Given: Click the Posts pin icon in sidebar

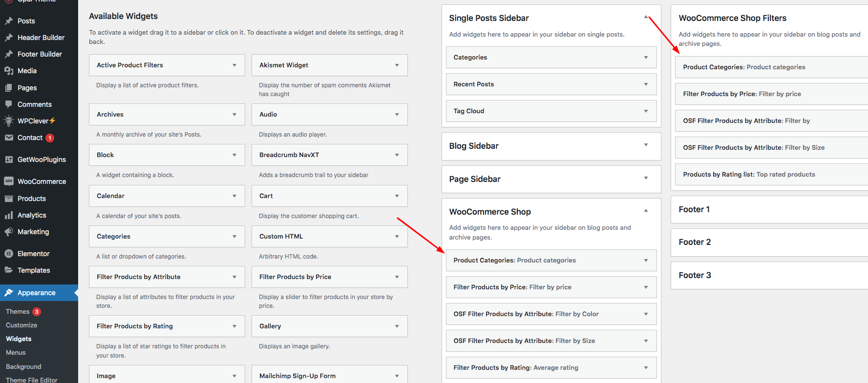Looking at the screenshot, I should 9,21.
